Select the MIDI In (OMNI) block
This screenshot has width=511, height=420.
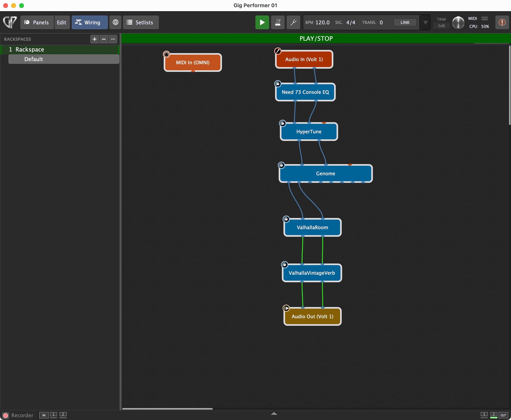[x=193, y=63]
